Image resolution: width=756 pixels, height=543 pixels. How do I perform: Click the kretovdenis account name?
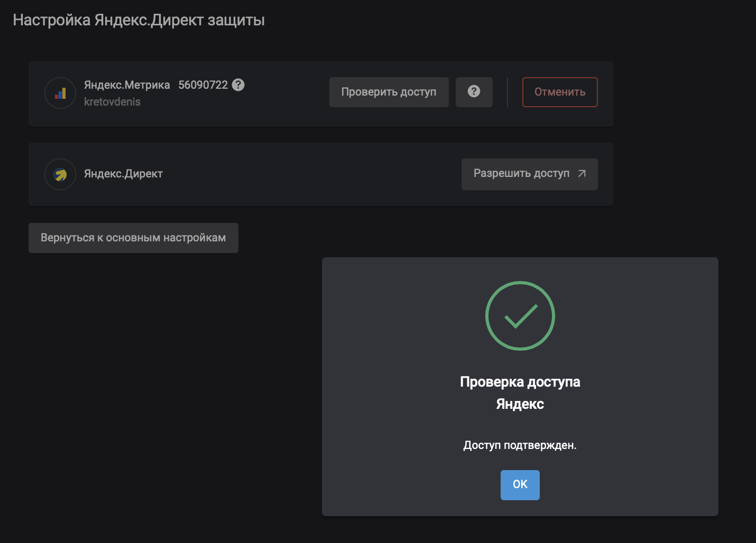tap(112, 102)
